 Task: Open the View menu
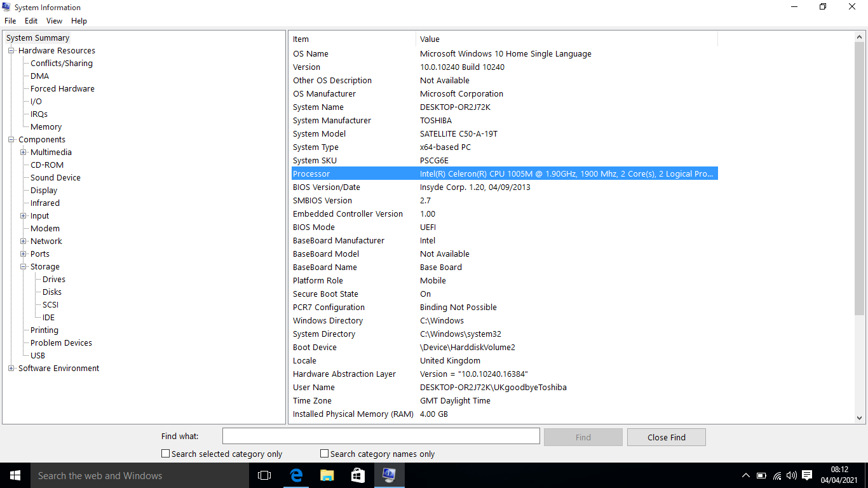54,21
